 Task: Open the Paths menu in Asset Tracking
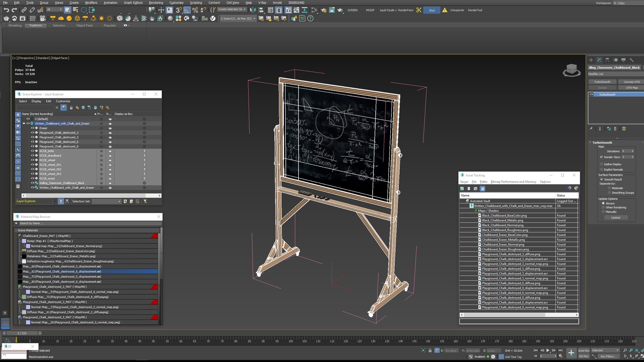coord(483,182)
